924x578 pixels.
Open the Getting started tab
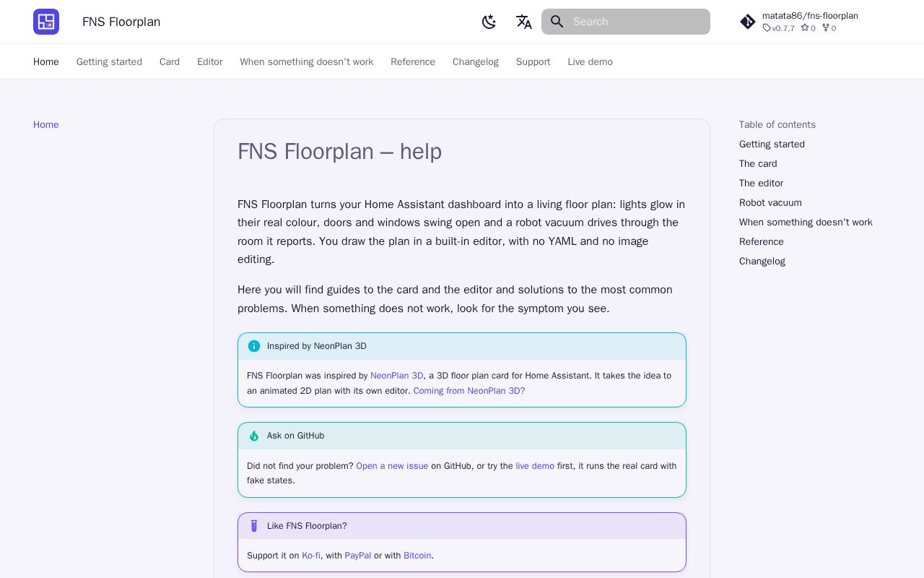pyautogui.click(x=109, y=61)
